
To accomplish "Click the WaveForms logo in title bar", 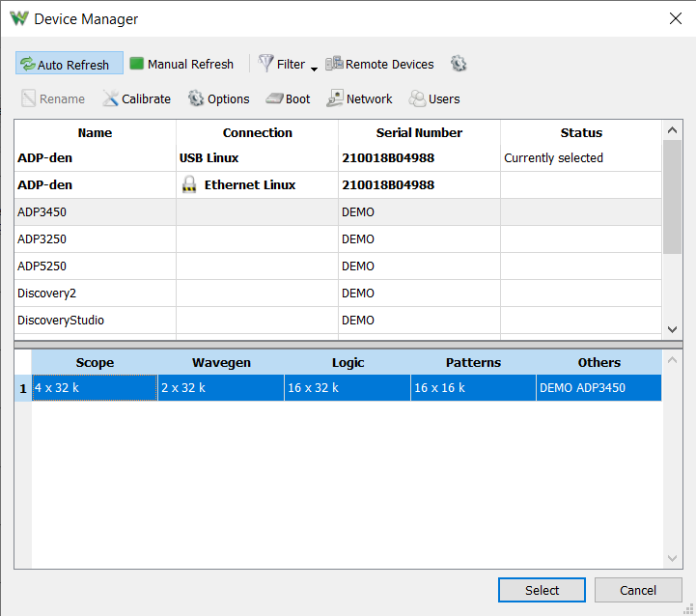I will 18,18.
